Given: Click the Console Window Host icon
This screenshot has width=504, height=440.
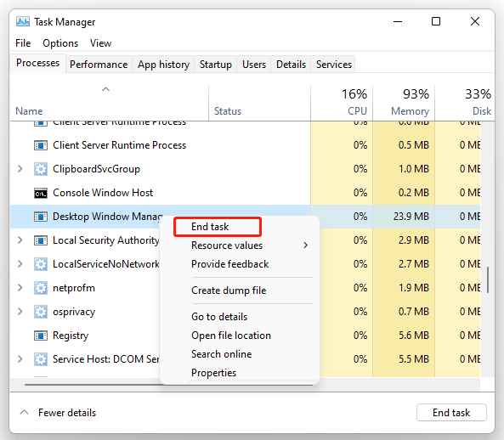Looking at the screenshot, I should [x=41, y=193].
